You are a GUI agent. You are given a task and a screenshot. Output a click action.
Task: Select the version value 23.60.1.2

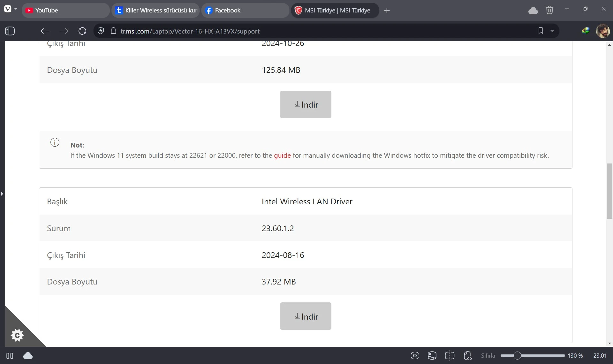(278, 228)
